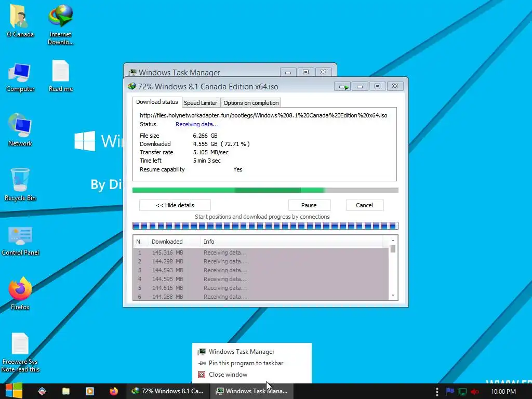The height and width of the screenshot is (399, 532).
Task: Select the Network desktop icon
Action: (x=20, y=130)
